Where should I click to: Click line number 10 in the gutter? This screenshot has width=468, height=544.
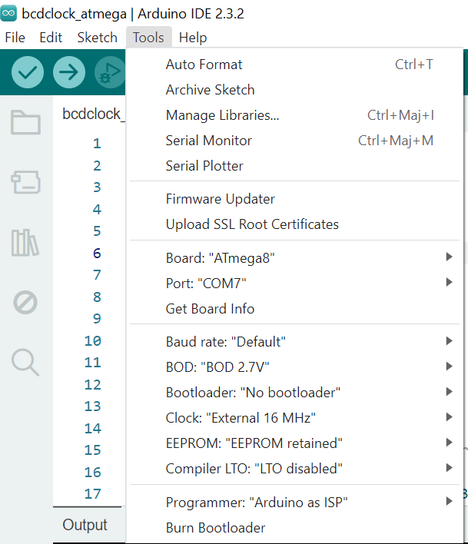pyautogui.click(x=93, y=341)
